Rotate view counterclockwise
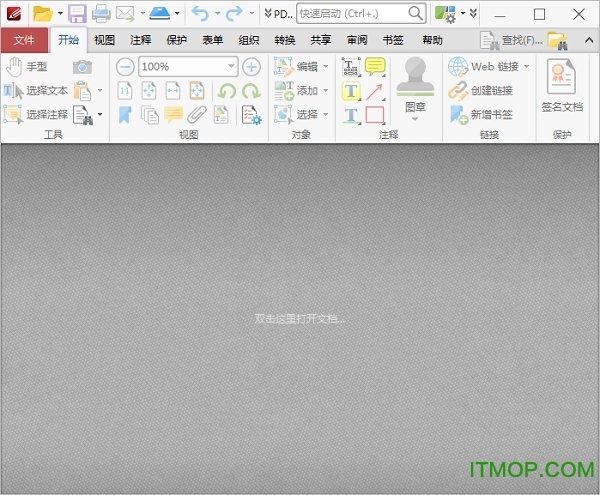 pos(227,91)
